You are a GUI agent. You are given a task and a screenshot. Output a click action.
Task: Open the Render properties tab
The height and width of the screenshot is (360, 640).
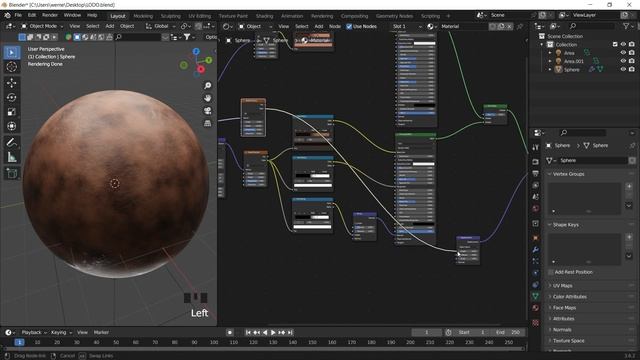pyautogui.click(x=536, y=162)
